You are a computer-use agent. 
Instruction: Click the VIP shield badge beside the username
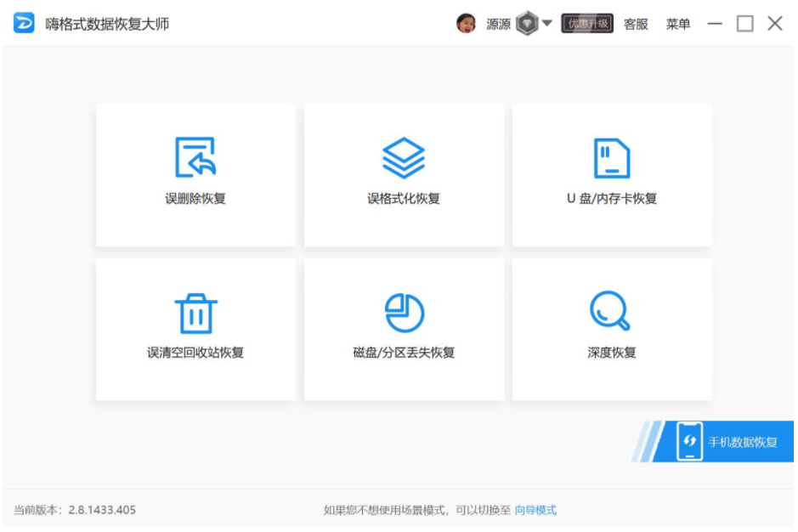(x=527, y=24)
